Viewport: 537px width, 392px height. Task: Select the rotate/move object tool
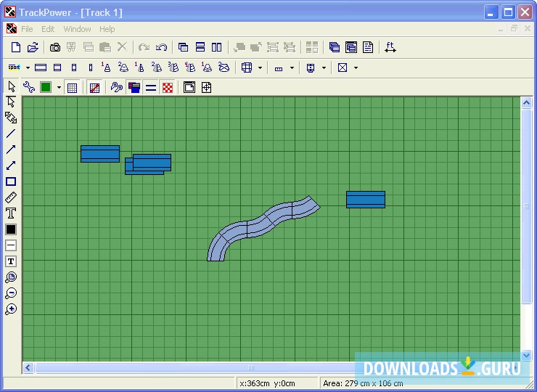click(11, 118)
